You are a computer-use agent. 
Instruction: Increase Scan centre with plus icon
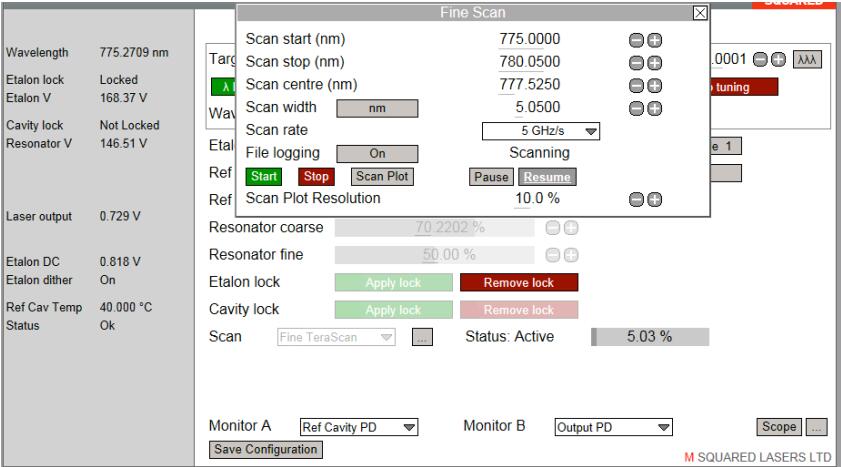tap(655, 84)
